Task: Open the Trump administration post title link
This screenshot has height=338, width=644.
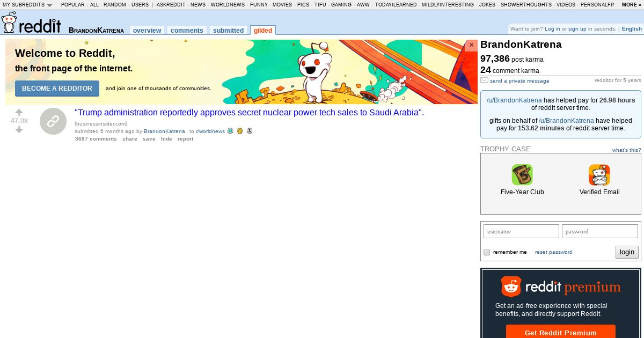Action: pyautogui.click(x=249, y=113)
